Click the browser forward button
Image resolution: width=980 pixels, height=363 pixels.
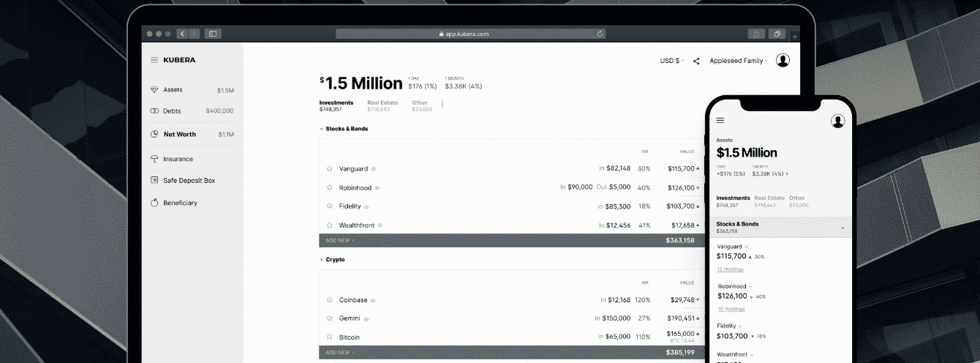[192, 34]
